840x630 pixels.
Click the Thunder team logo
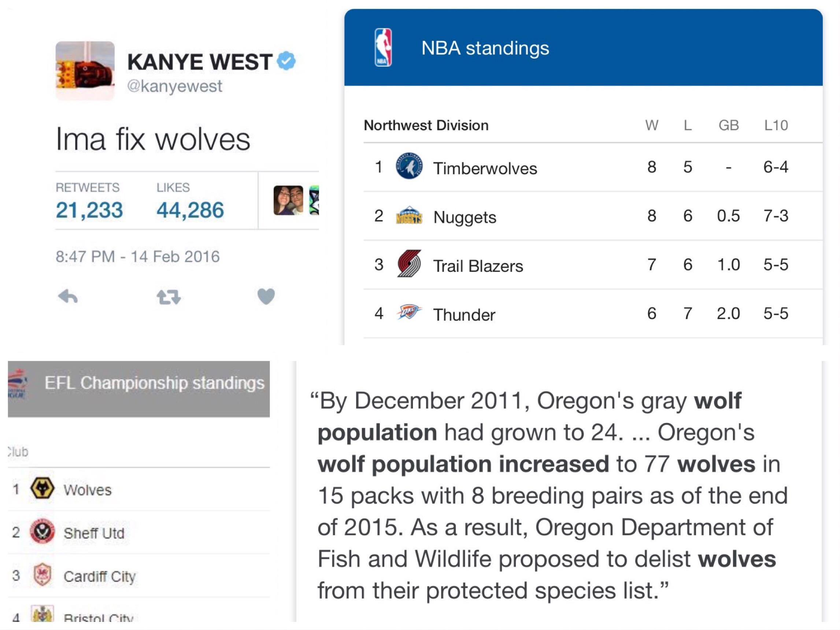point(409,312)
